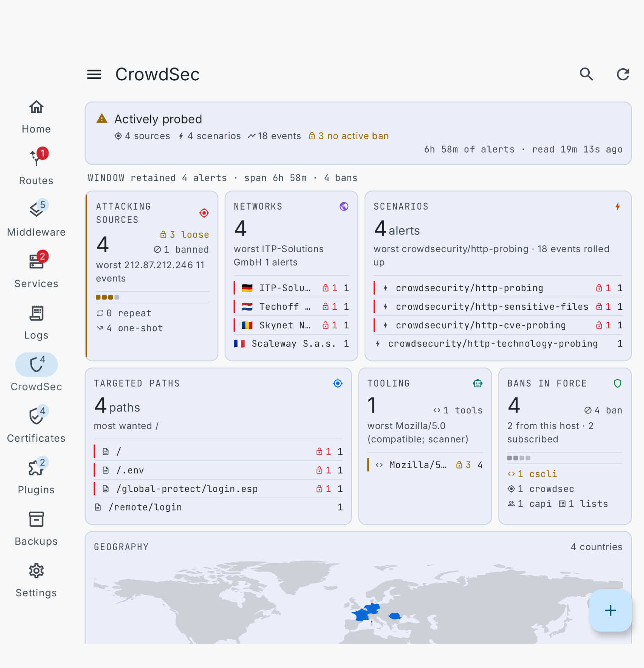Open Backups archive icon in sidebar
The image size is (644, 668).
pos(36,519)
